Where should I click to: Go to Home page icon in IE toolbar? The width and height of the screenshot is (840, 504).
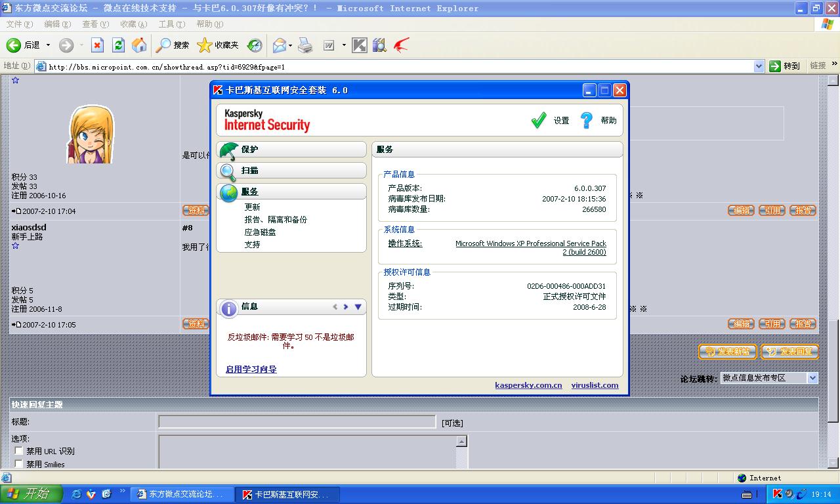point(139,45)
